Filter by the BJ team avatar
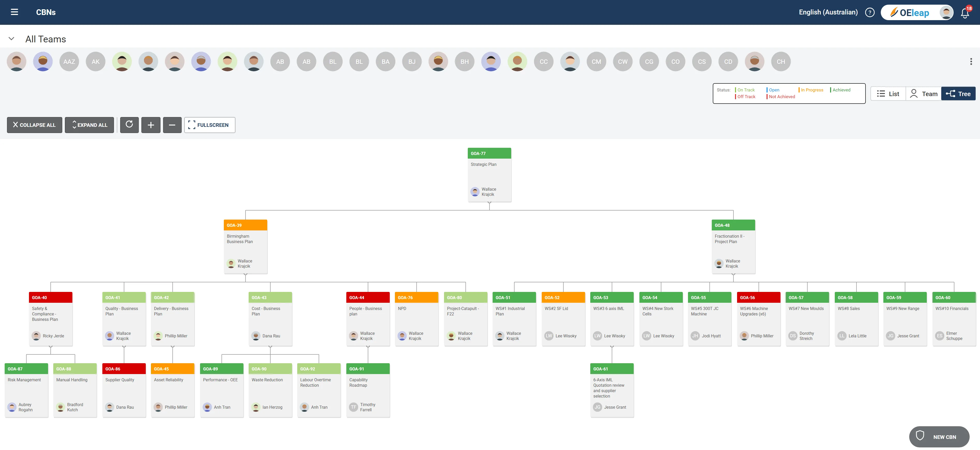This screenshot has height=450, width=980. pos(412,62)
